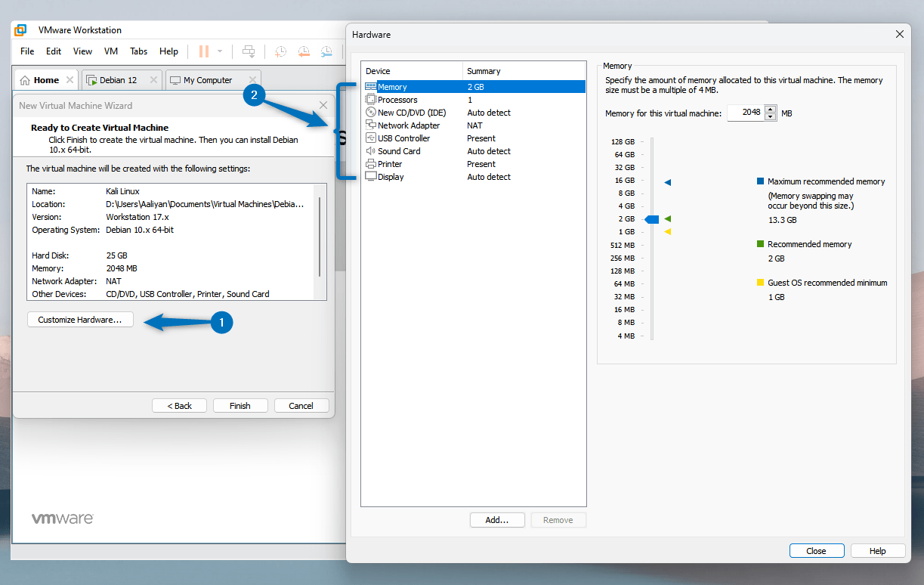Viewport: 924px width, 585px height.
Task: Click Add to add new hardware
Action: point(497,519)
